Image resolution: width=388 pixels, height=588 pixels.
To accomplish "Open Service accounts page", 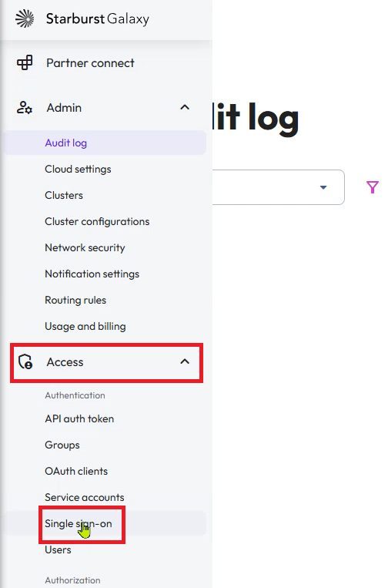I will point(85,497).
